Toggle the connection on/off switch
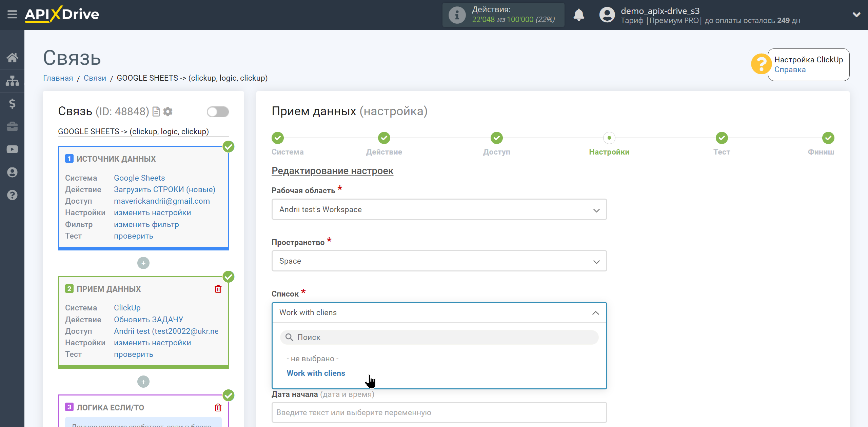Image resolution: width=868 pixels, height=427 pixels. pos(218,112)
